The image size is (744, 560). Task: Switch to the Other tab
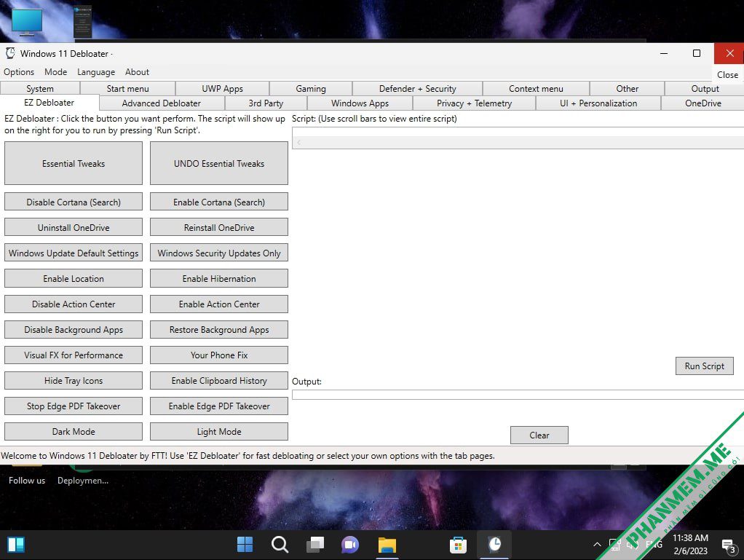(628, 88)
